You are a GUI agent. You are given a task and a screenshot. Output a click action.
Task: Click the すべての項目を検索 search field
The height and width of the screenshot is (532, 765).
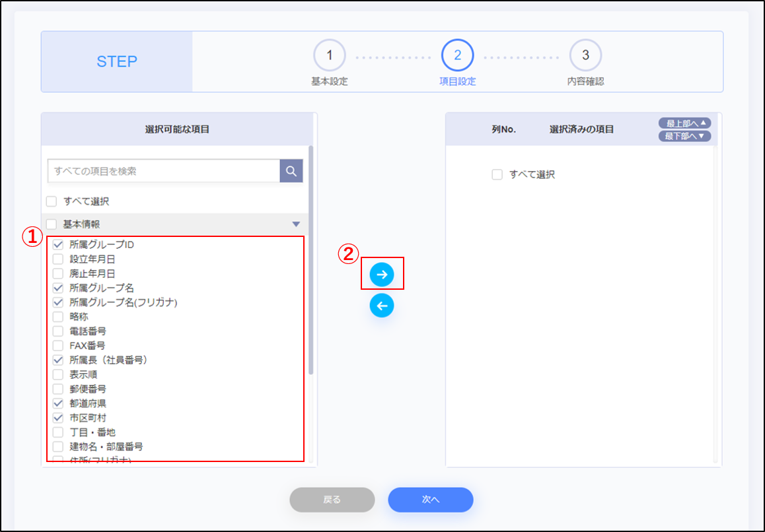(164, 171)
